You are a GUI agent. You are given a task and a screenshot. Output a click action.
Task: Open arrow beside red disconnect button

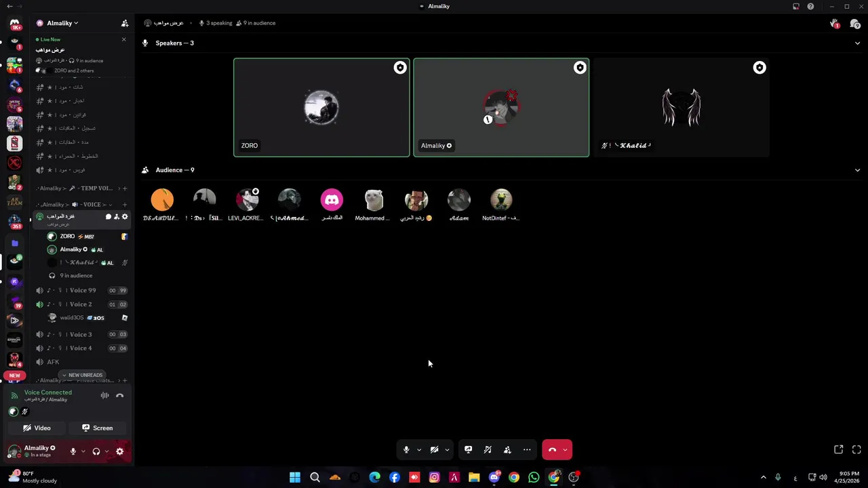565,449
